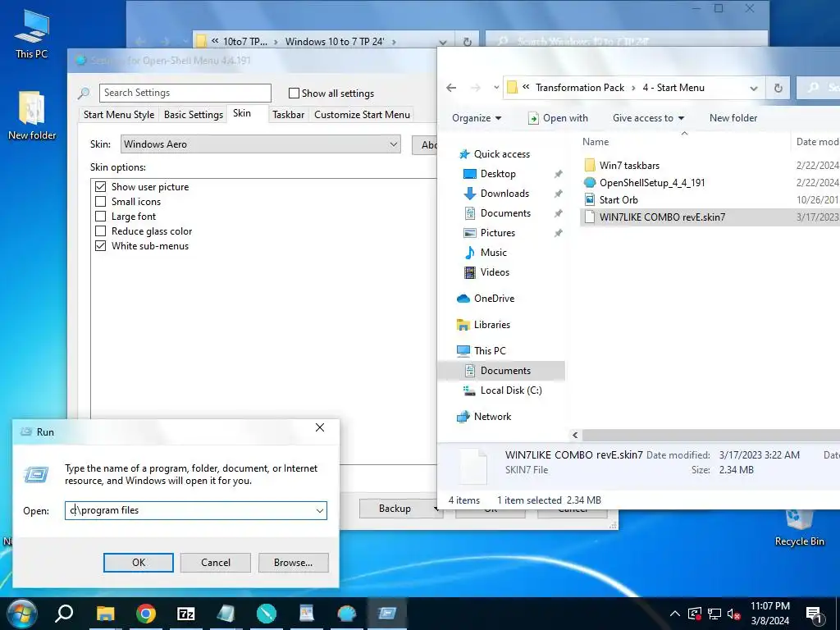This screenshot has width=840, height=630.
Task: Switch to the Start Menu Style tab
Action: pos(119,115)
